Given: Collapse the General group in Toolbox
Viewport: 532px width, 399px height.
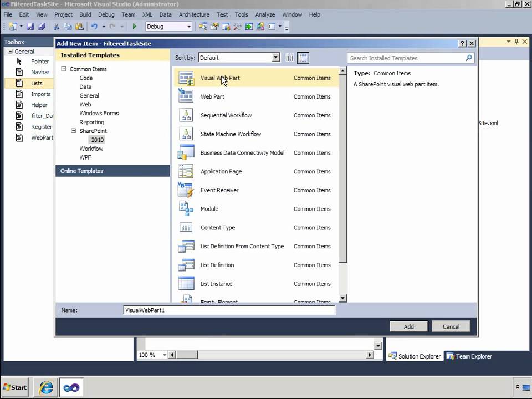Looking at the screenshot, I should pyautogui.click(x=10, y=51).
